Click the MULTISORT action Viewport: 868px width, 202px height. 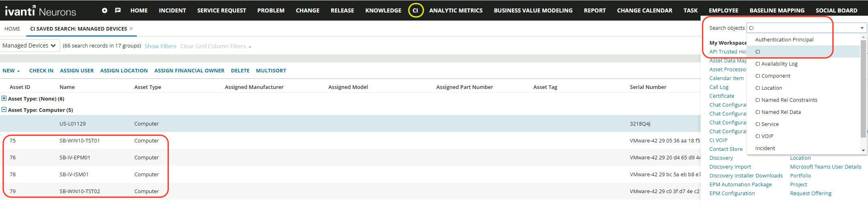pos(271,70)
